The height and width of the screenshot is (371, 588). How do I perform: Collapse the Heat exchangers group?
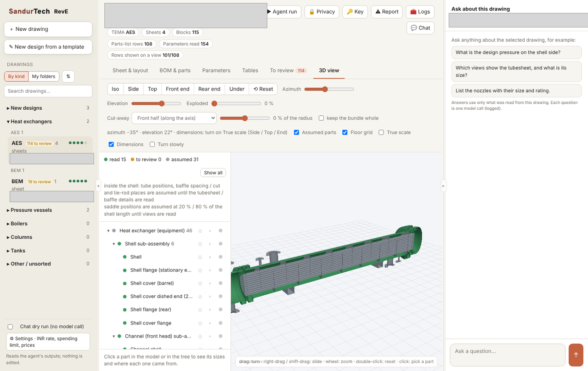(48, 122)
